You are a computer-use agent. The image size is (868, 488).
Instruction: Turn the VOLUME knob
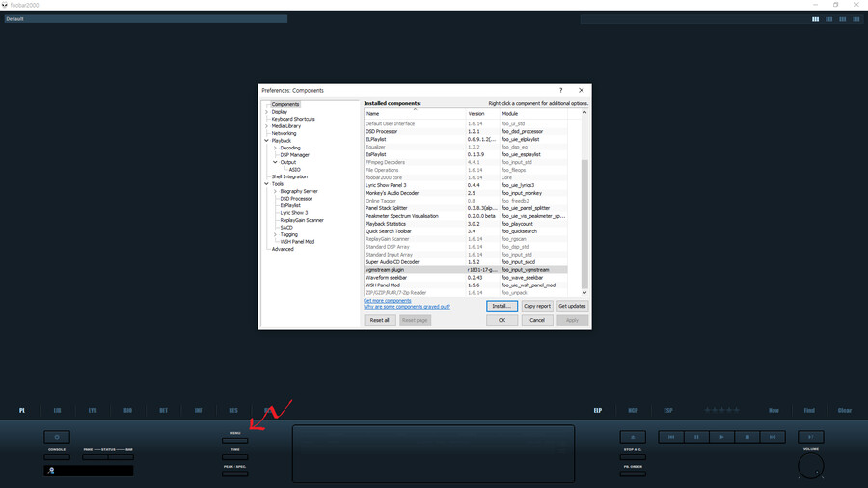tap(811, 466)
